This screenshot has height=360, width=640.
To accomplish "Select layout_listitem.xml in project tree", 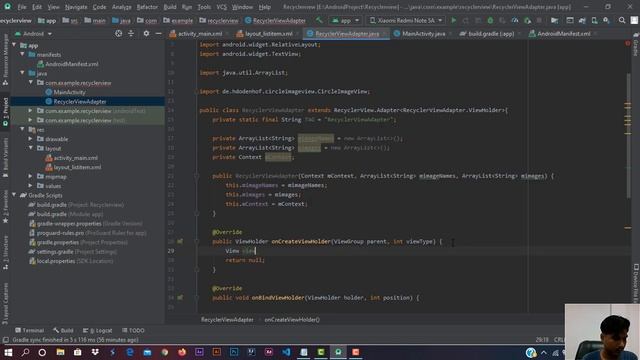I will click(78, 167).
